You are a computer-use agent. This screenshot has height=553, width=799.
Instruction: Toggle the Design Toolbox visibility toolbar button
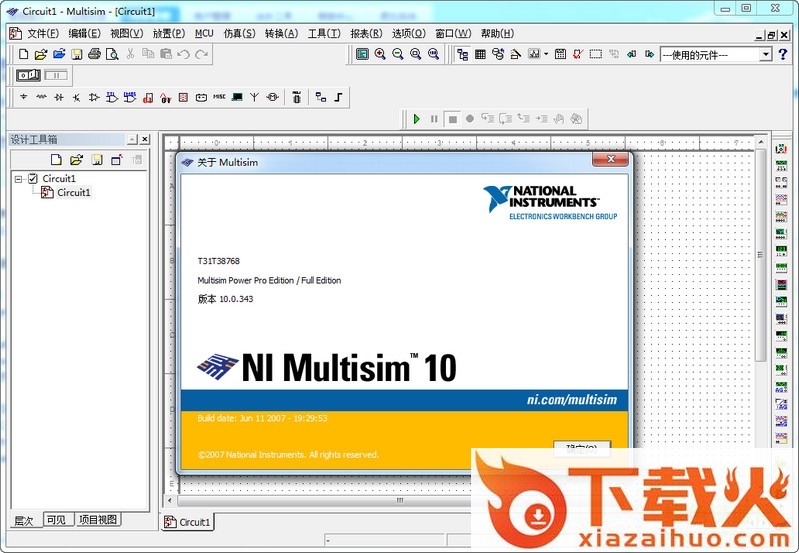(463, 54)
